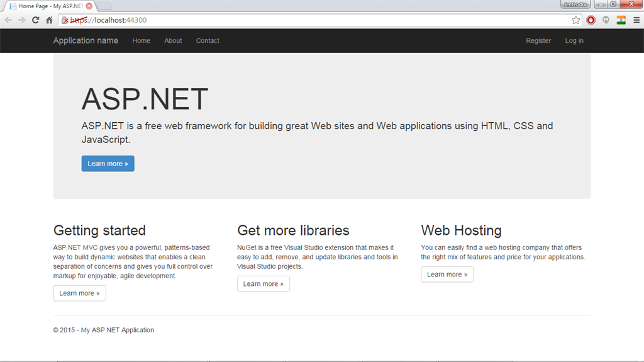644x362 pixels.
Task: Click the India flag extension icon
Action: pyautogui.click(x=621, y=20)
